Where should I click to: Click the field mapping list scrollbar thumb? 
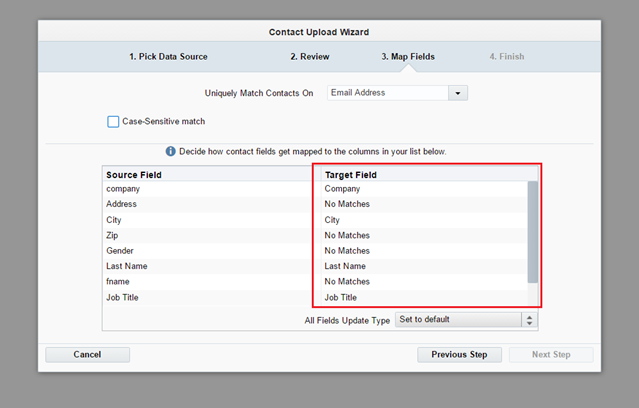click(532, 232)
